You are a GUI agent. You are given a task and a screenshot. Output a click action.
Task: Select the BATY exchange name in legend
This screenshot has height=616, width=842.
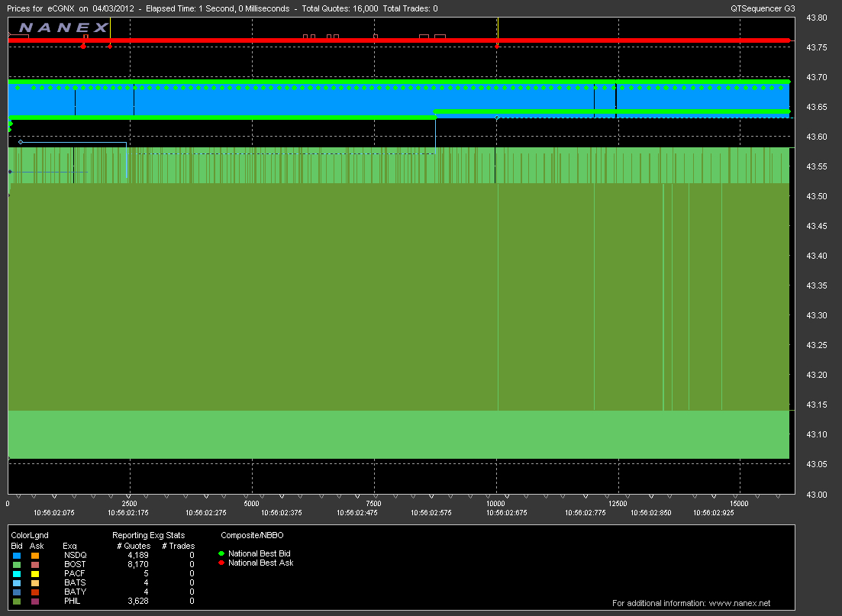(75, 592)
